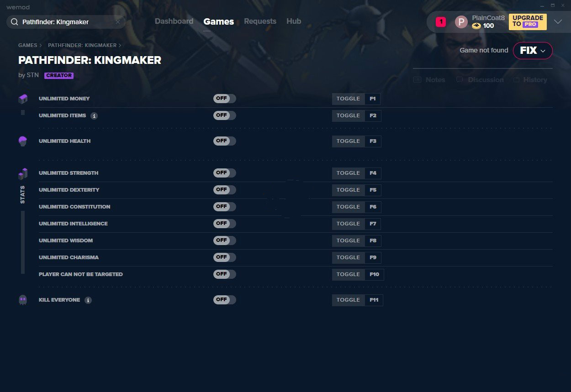
Task: Click the Pathfinder: Kingmaker search field
Action: click(66, 22)
